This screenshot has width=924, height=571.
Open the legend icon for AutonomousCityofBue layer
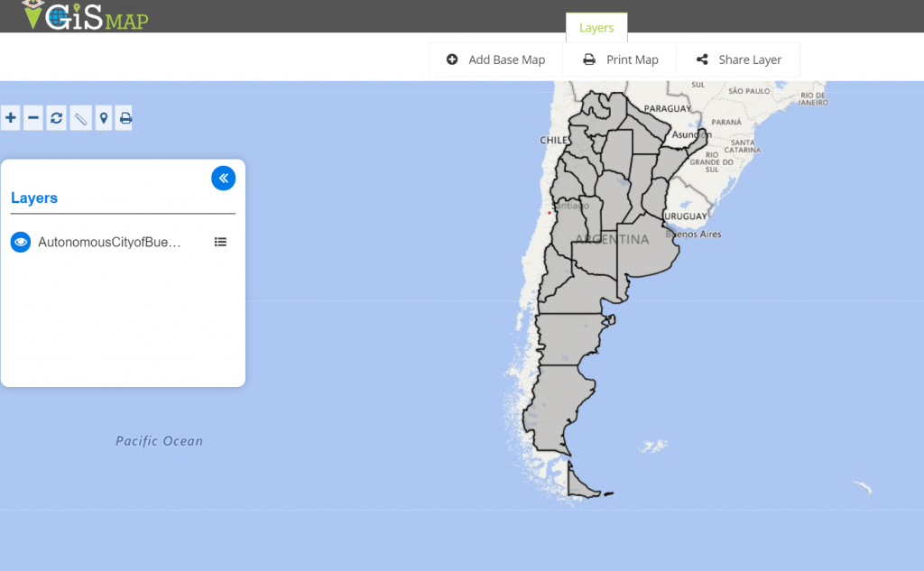pos(220,242)
